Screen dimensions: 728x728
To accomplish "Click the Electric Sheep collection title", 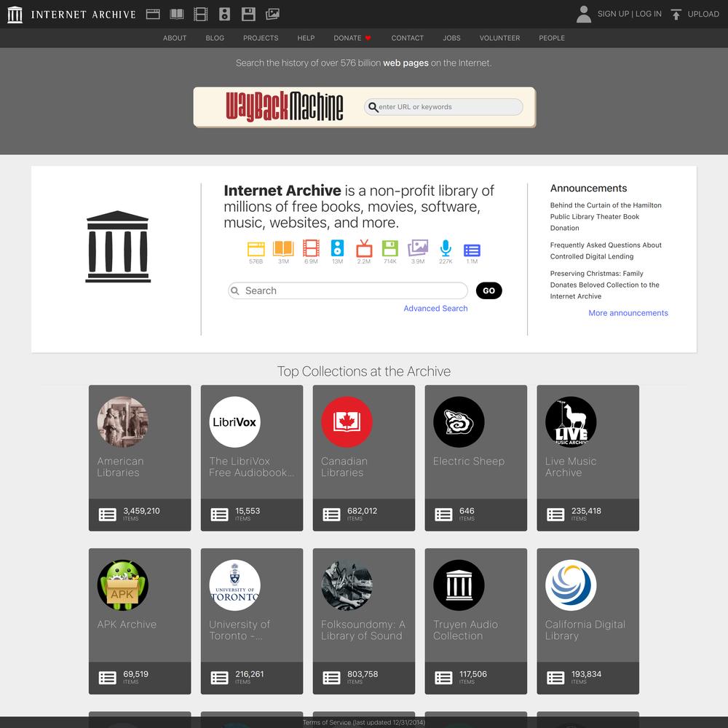I will (469, 461).
